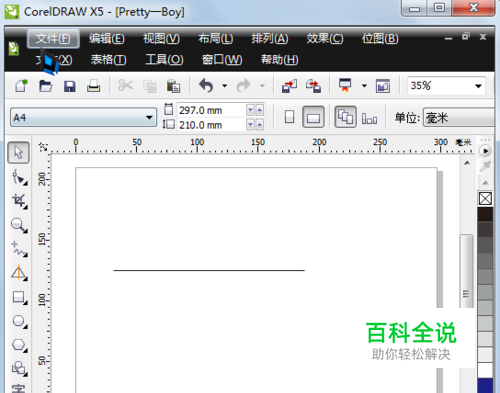Image resolution: width=500 pixels, height=393 pixels.
Task: Activate the Zoom magnifier tool
Action: (x=19, y=225)
